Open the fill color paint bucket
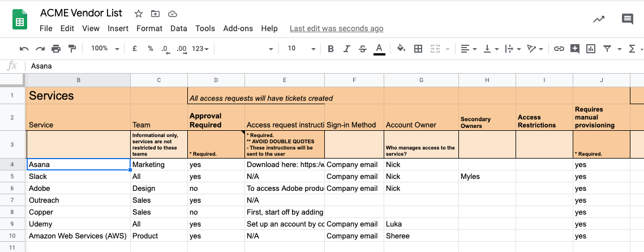 click(401, 49)
